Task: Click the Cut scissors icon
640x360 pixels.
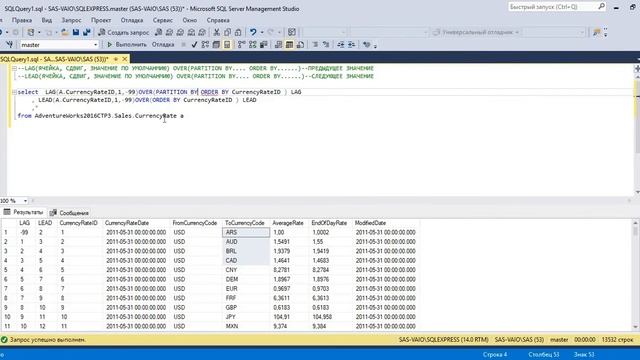Action: pyautogui.click(x=216, y=32)
